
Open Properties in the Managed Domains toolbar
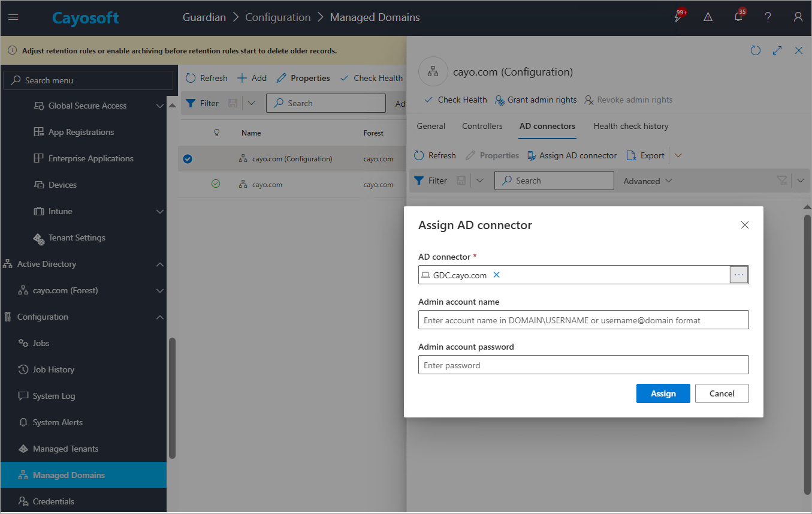pyautogui.click(x=303, y=78)
